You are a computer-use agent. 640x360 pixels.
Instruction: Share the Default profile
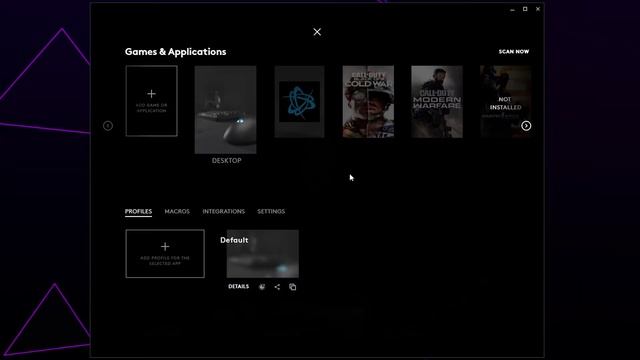(277, 287)
